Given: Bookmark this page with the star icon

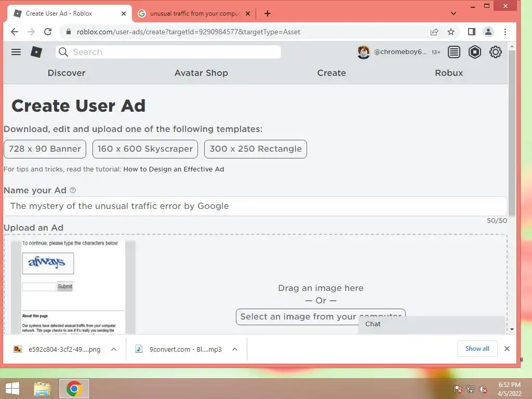Looking at the screenshot, I should (x=450, y=32).
